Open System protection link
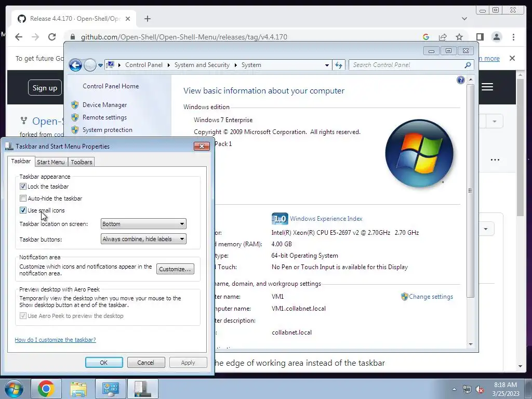This screenshot has width=532, height=399. click(107, 130)
